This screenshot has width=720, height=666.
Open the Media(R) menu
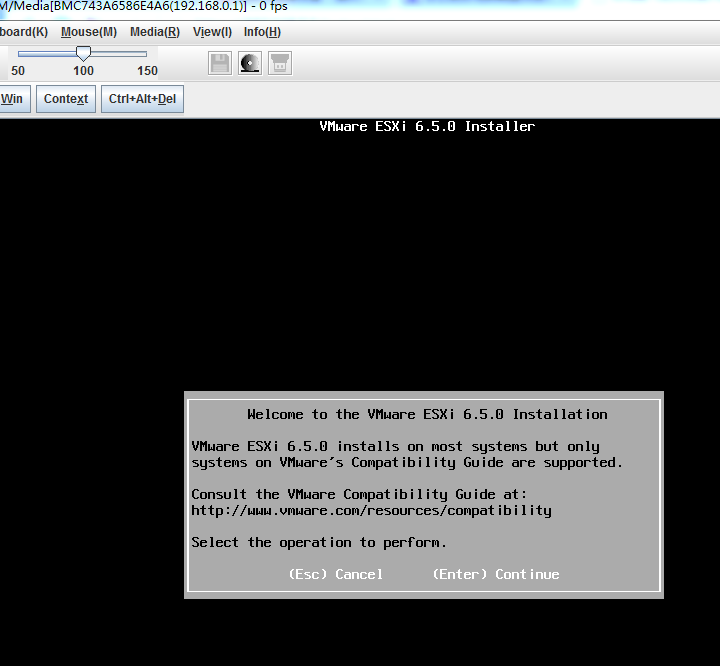pyautogui.click(x=155, y=32)
